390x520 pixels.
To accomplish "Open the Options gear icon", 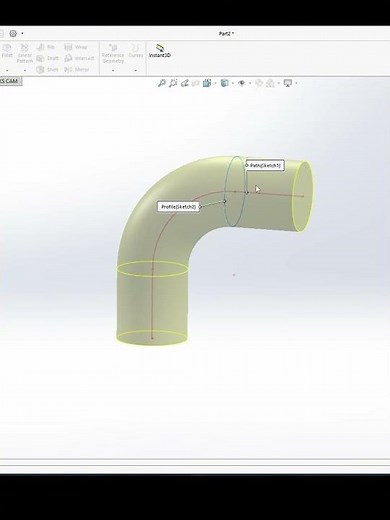I will point(13,33).
